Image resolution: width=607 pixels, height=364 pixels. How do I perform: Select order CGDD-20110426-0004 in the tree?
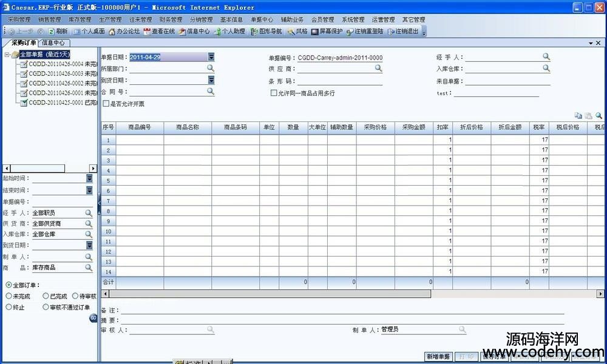56,64
